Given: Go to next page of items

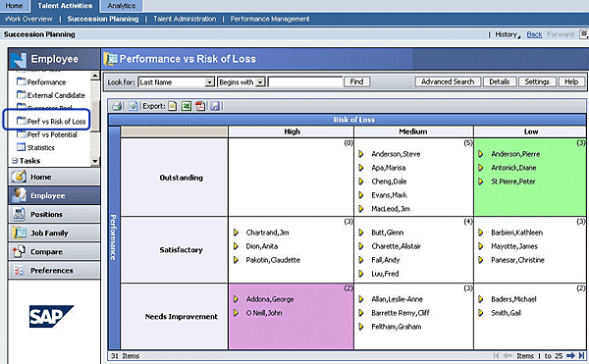Looking at the screenshot, I should click(x=570, y=356).
